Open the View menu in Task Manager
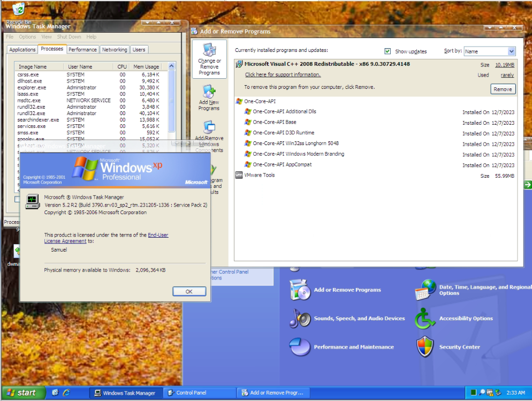 tap(47, 36)
